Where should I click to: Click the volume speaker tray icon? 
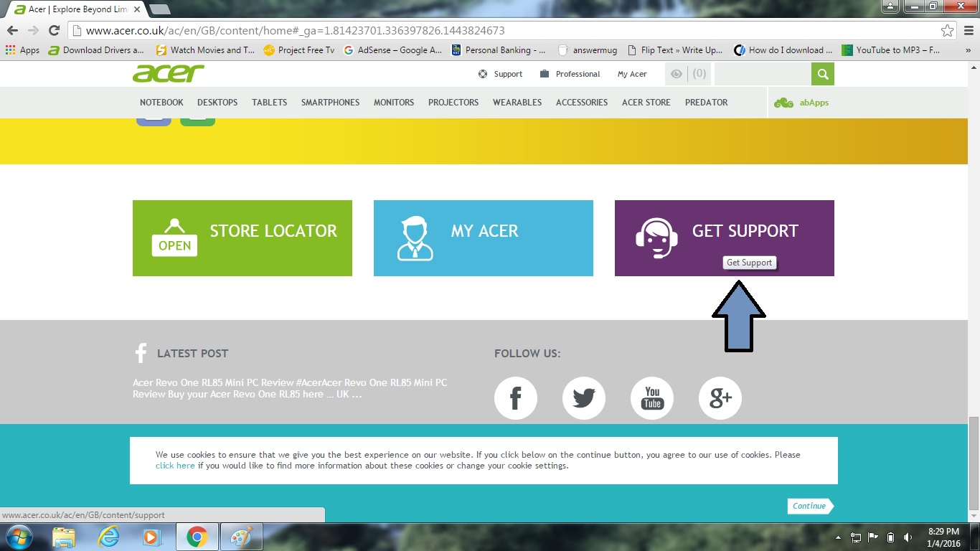click(x=908, y=537)
